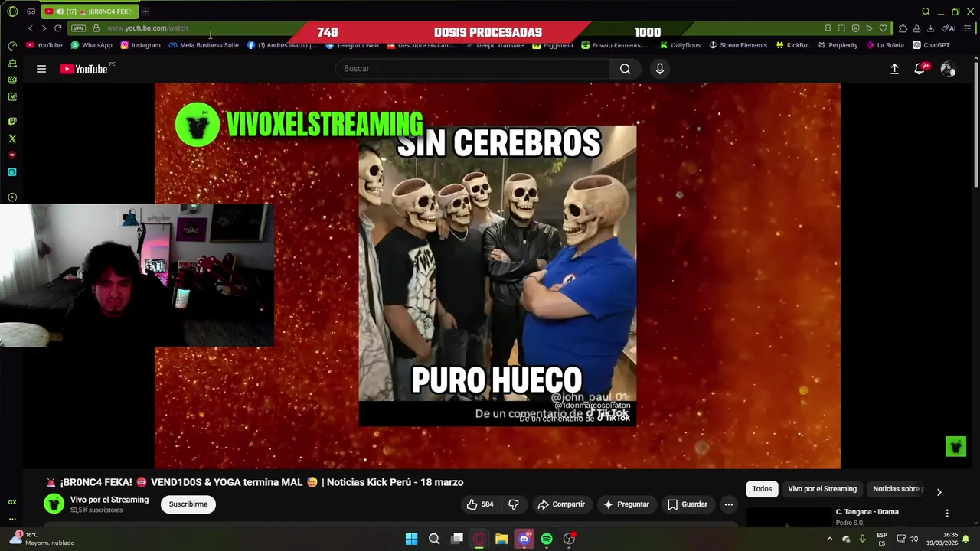The width and height of the screenshot is (980, 551).
Task: Open the Windows Start menu
Action: click(x=411, y=539)
